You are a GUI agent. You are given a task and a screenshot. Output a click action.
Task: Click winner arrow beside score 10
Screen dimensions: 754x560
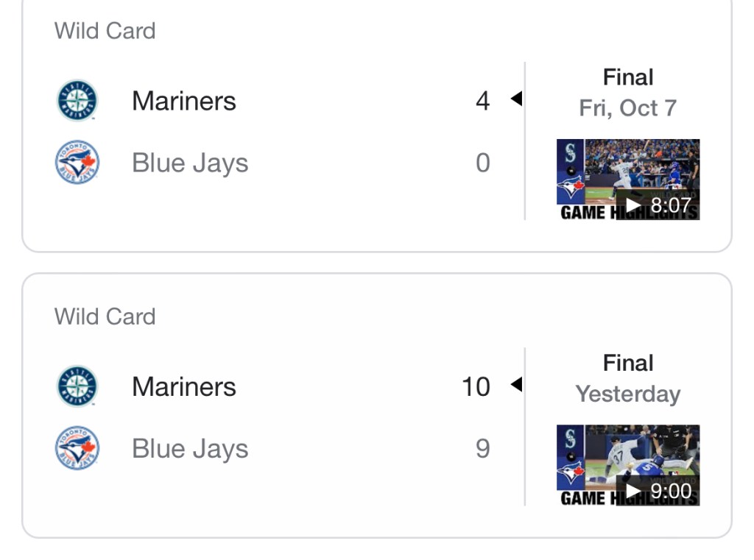[x=516, y=384]
